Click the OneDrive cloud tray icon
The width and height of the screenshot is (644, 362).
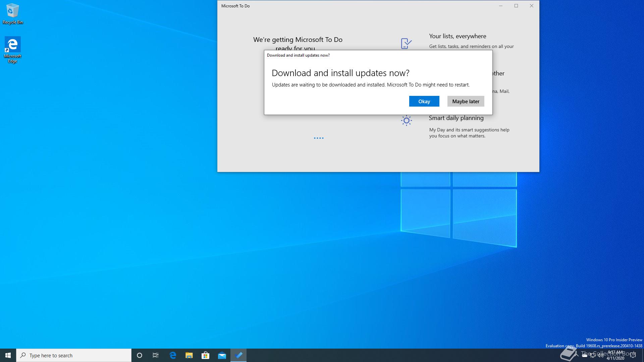(x=585, y=355)
